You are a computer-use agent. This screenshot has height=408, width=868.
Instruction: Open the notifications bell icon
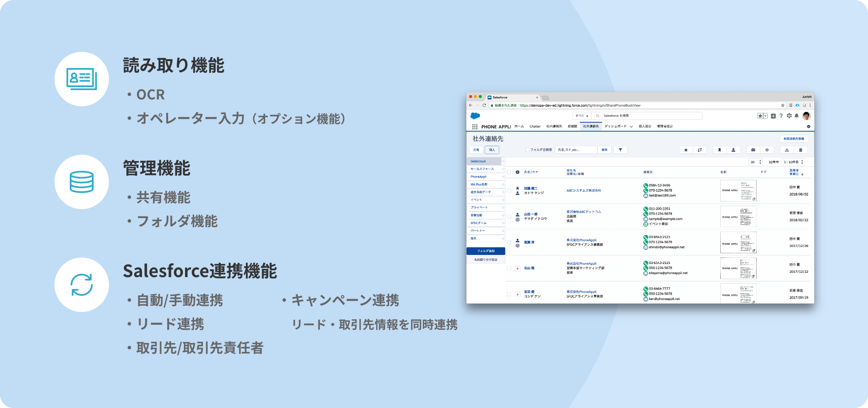(797, 116)
